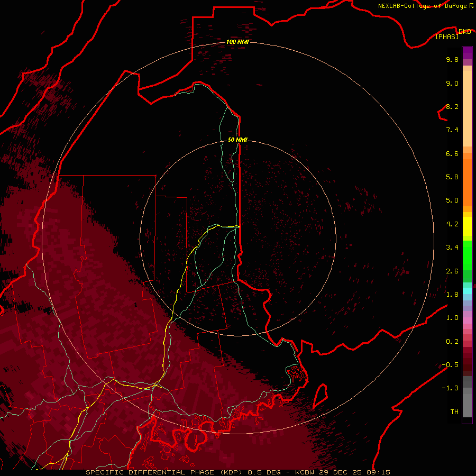Click the 3.4 legend value
The image size is (476, 476).
(x=452, y=248)
